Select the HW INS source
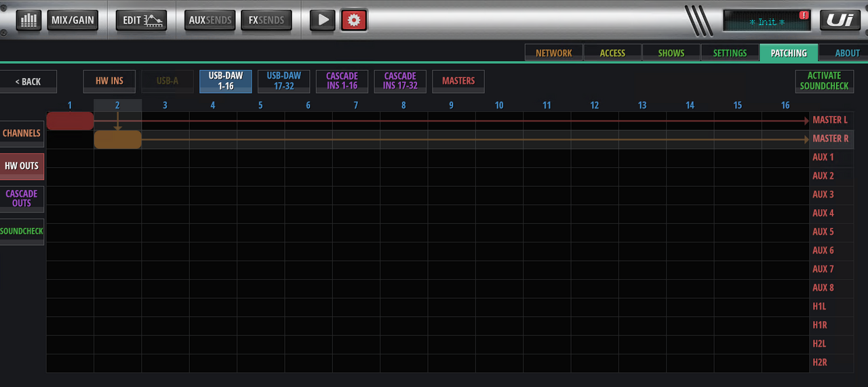Image resolution: width=868 pixels, height=387 pixels. pos(109,81)
